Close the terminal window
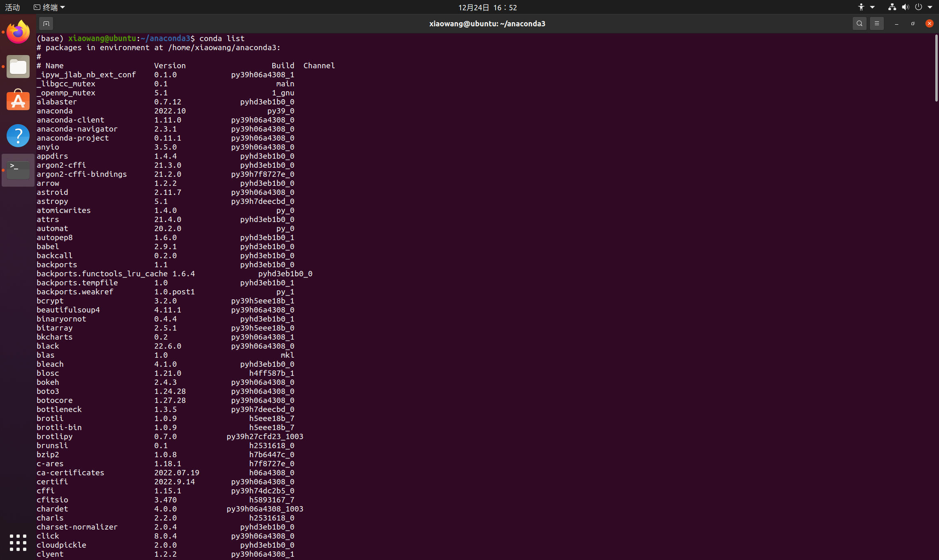Screen dimensions: 939x560 (929, 23)
